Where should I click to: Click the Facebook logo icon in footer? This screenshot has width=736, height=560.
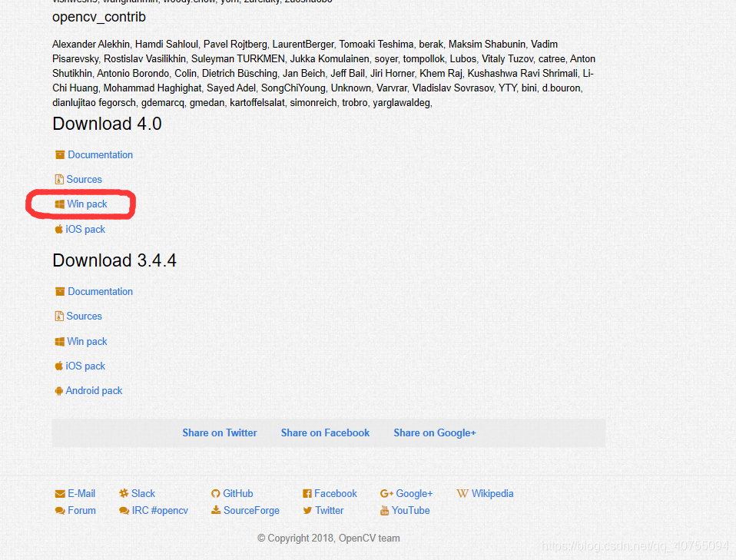pos(307,494)
